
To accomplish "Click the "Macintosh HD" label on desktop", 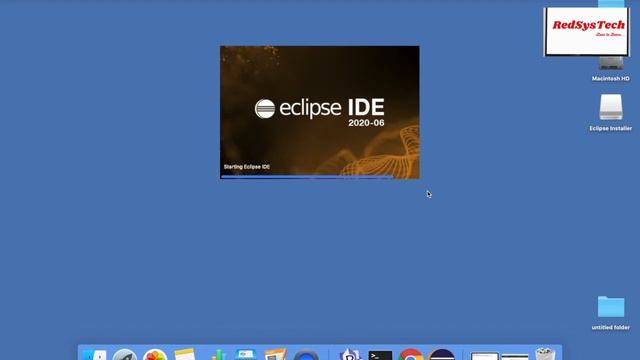I will [x=611, y=78].
